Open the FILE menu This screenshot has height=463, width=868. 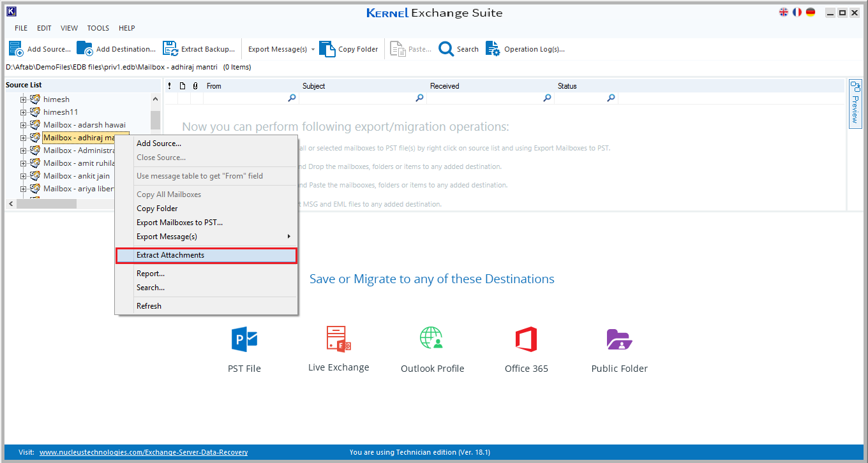[21, 28]
